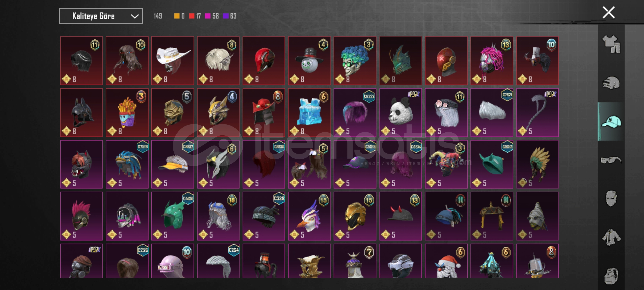The image size is (644, 290).
Task: Select the ice block helmet item
Action: [309, 113]
